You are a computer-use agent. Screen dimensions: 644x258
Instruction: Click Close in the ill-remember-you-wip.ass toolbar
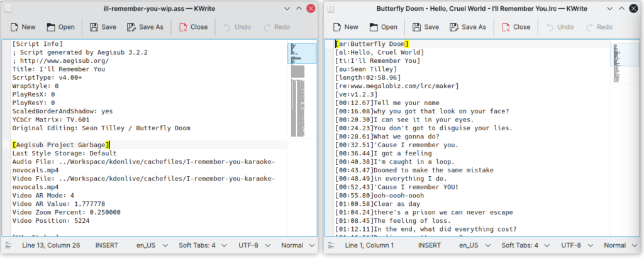194,27
